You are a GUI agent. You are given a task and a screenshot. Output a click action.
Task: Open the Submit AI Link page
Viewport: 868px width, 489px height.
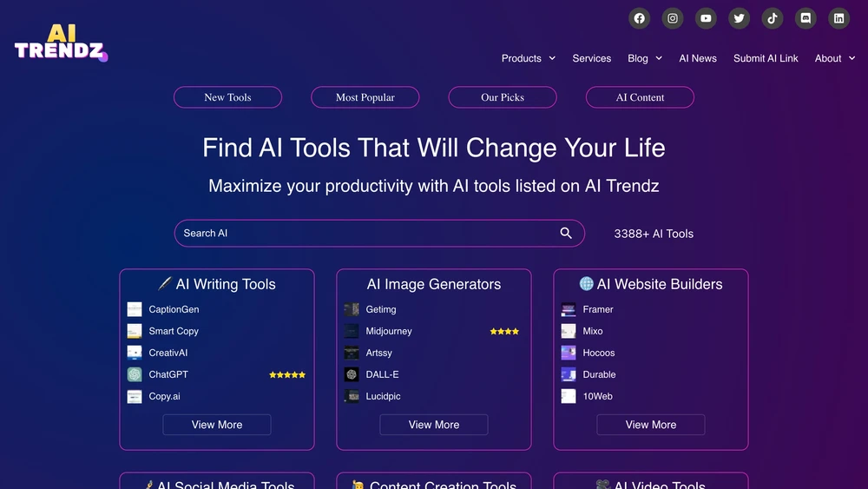(x=766, y=58)
